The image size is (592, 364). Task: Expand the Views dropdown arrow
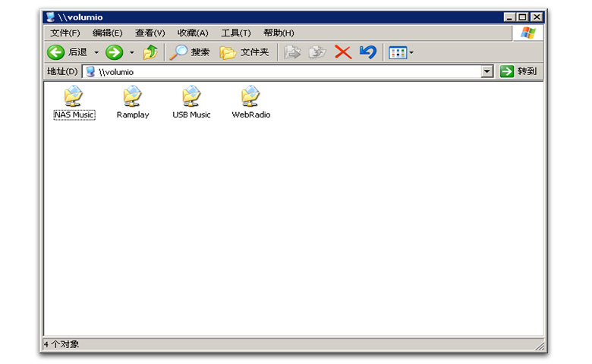[411, 53]
